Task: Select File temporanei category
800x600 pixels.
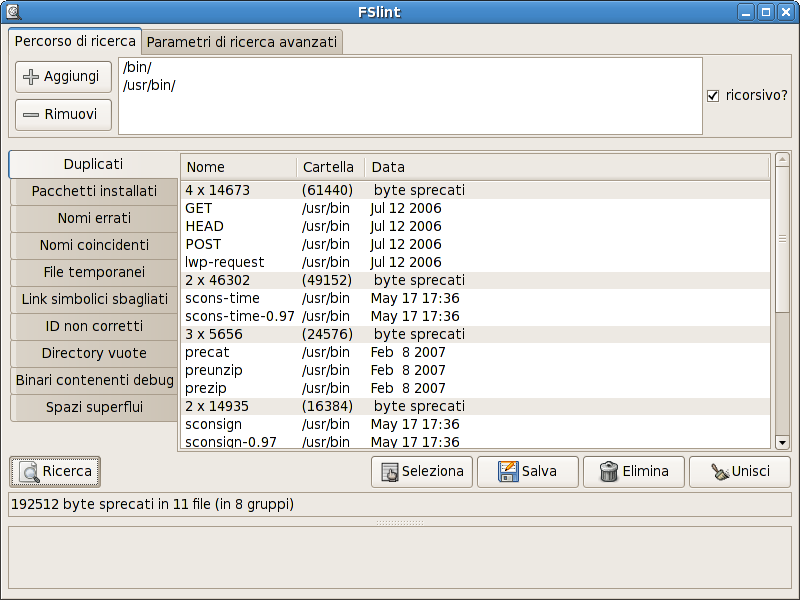Action: [94, 272]
